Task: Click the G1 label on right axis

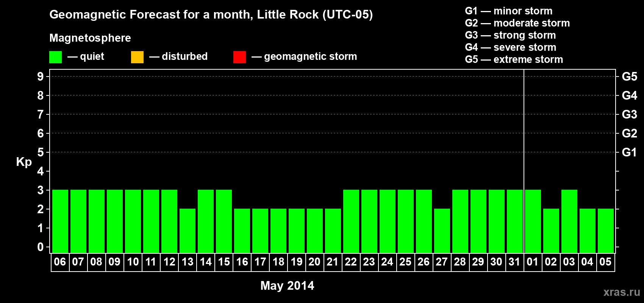Action: click(x=630, y=152)
